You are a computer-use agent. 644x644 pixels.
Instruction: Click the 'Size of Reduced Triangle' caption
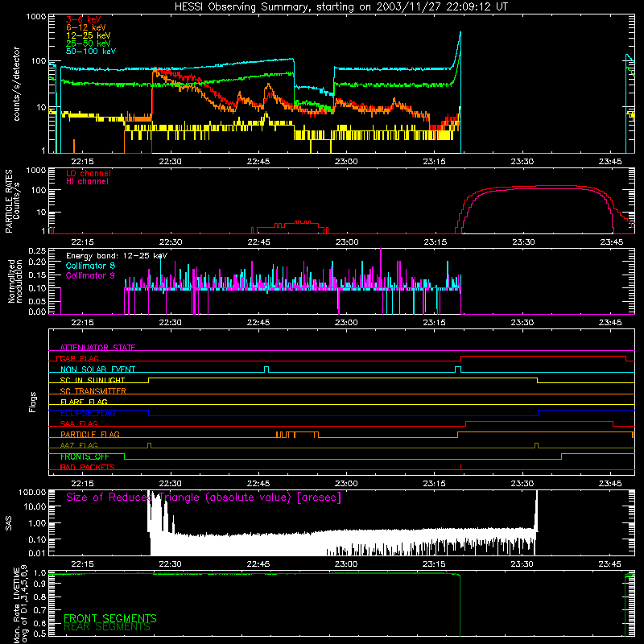point(204,497)
